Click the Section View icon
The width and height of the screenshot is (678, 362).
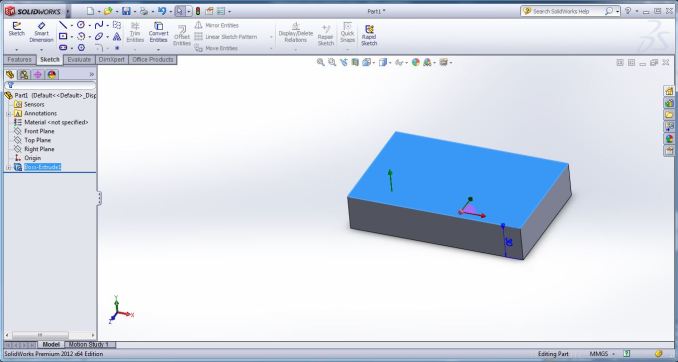coord(355,62)
